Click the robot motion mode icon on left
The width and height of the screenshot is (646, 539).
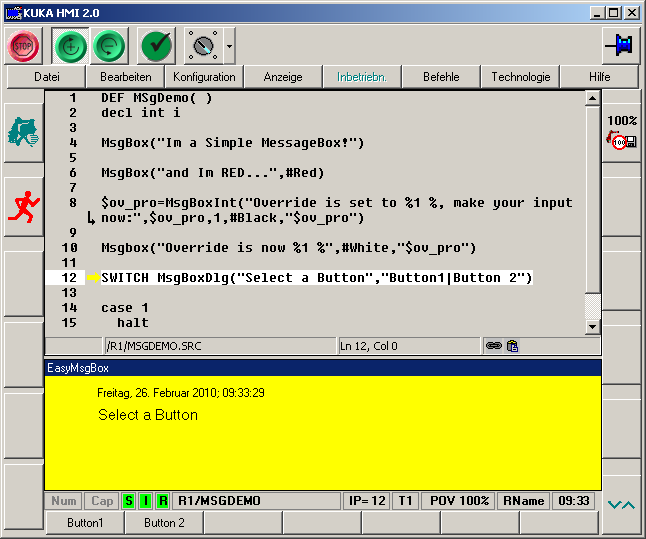pos(22,133)
